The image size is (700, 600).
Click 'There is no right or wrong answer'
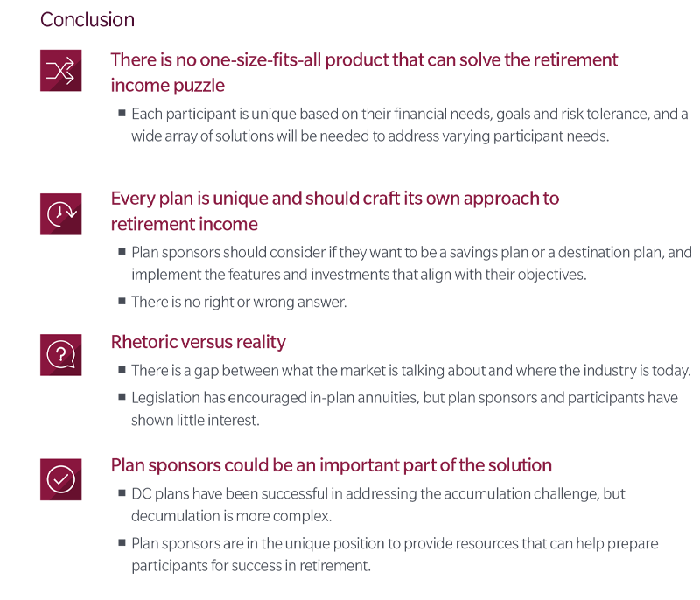(239, 302)
